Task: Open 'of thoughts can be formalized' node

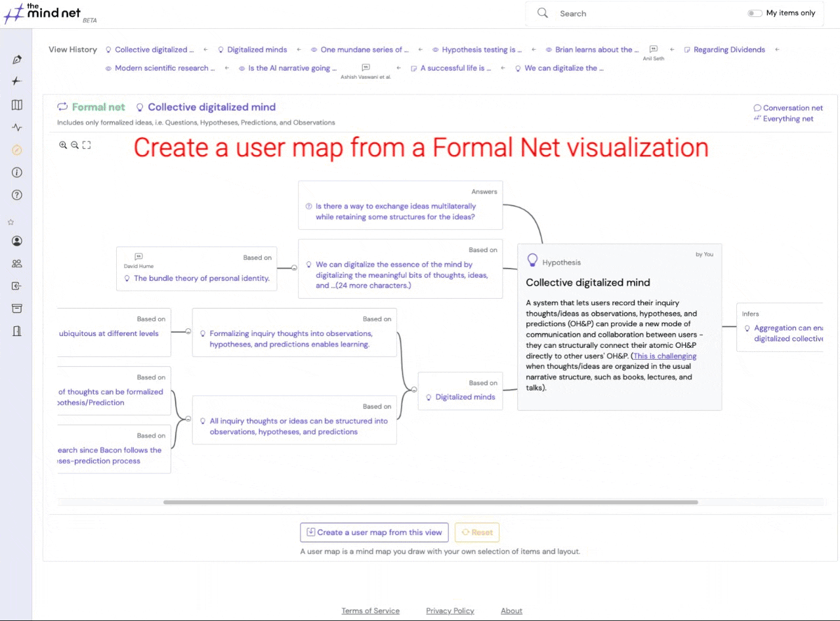Action: [110, 397]
